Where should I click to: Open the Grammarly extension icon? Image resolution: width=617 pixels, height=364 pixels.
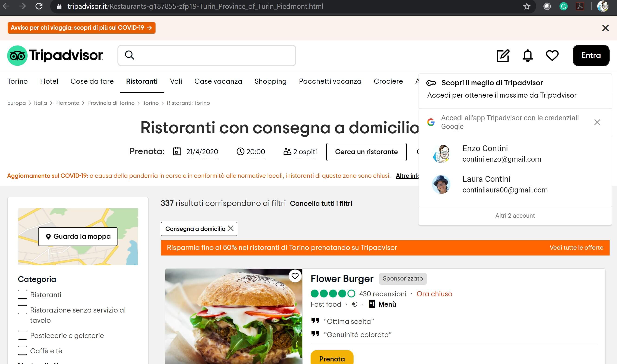point(563,6)
